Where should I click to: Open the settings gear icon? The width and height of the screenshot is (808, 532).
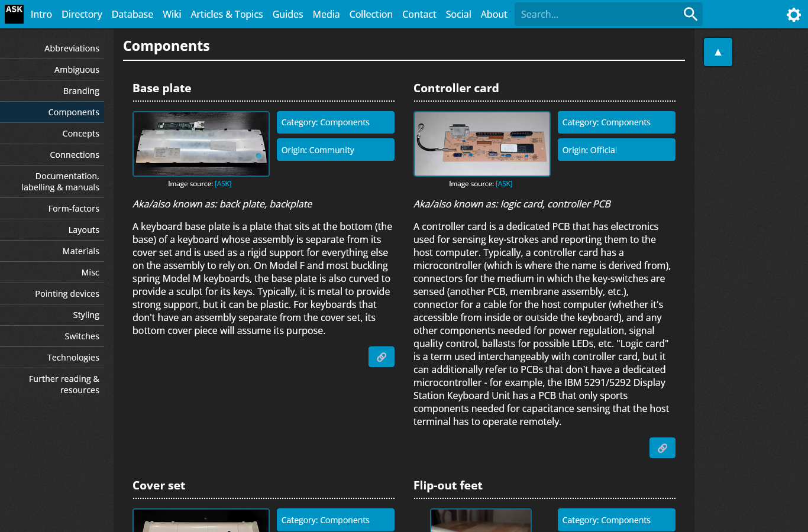(x=794, y=14)
